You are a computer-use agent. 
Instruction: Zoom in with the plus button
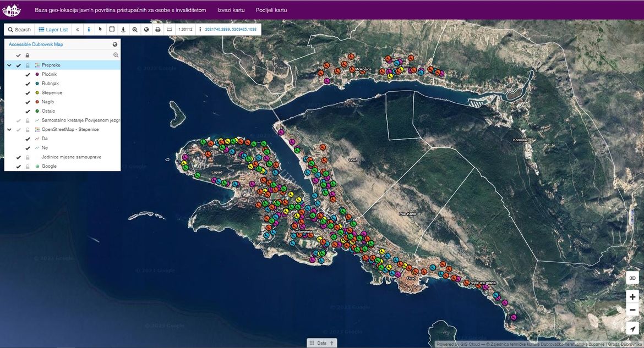point(632,296)
